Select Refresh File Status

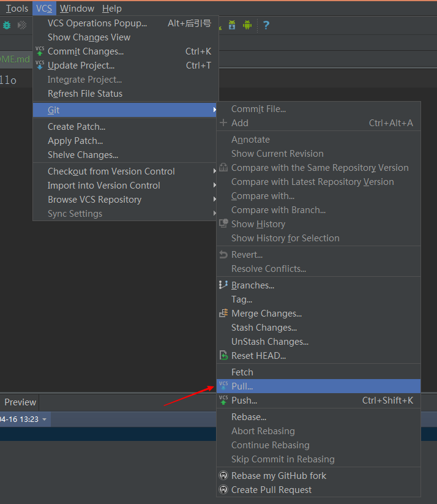[125, 94]
